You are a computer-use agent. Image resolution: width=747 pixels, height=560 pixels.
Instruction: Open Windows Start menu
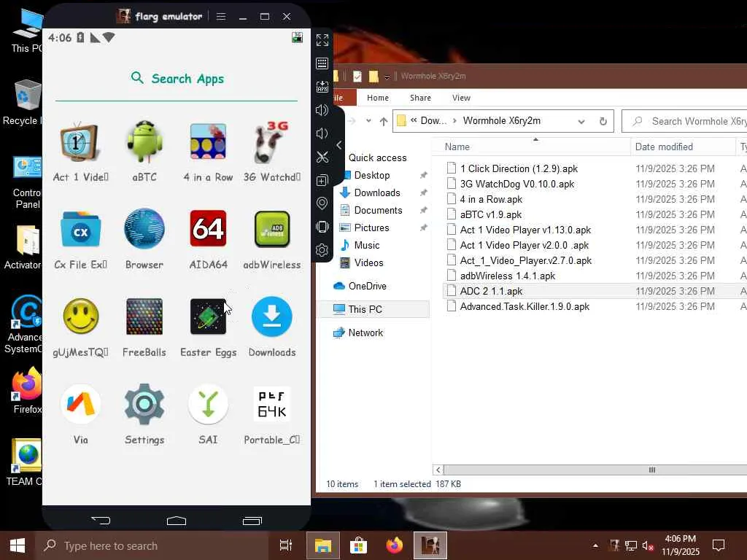pyautogui.click(x=18, y=545)
